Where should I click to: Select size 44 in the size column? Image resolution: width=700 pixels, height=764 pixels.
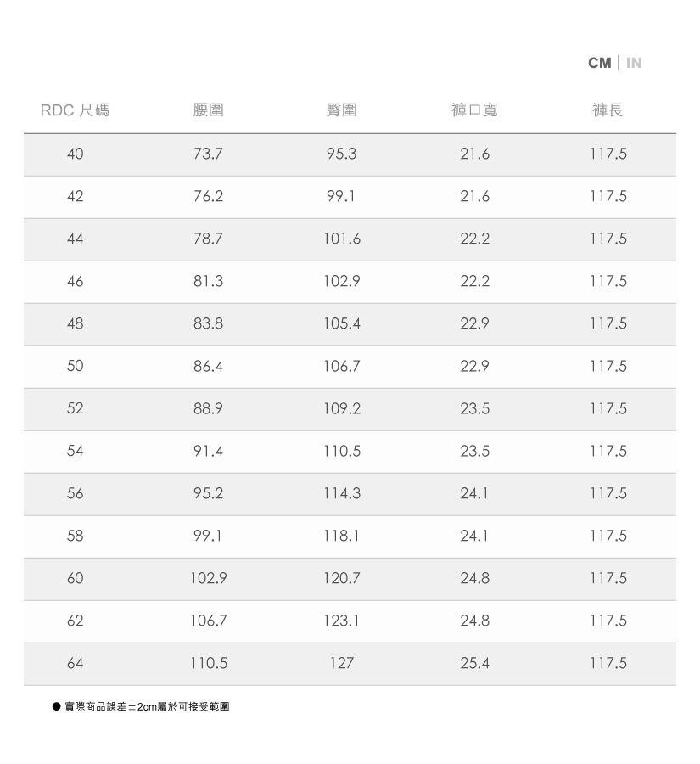75,239
